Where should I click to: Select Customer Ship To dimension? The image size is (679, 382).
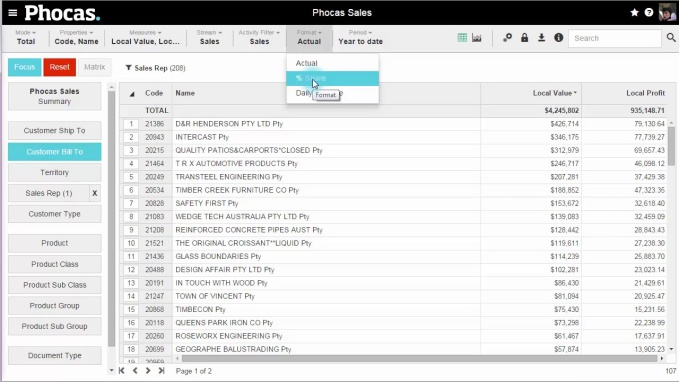coord(55,130)
